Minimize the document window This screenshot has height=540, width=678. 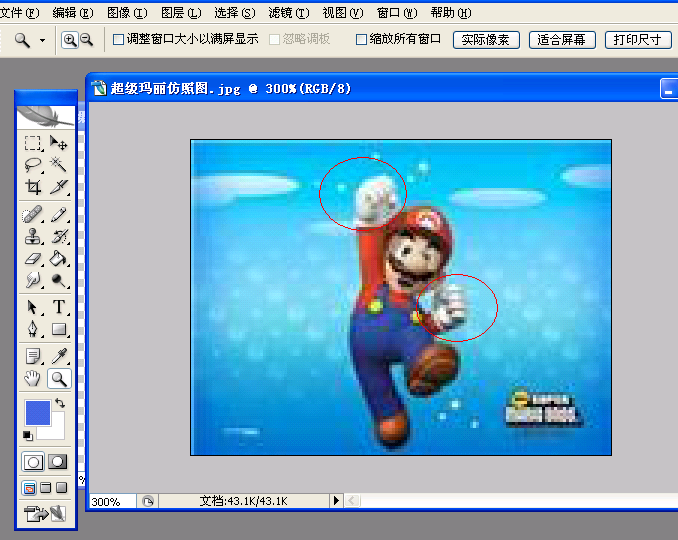tap(668, 89)
